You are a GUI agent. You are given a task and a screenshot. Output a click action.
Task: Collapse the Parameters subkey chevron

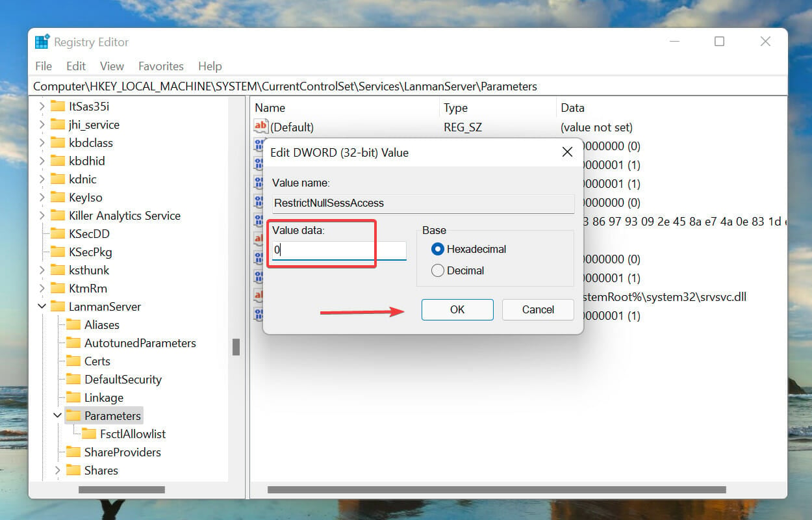click(x=58, y=415)
